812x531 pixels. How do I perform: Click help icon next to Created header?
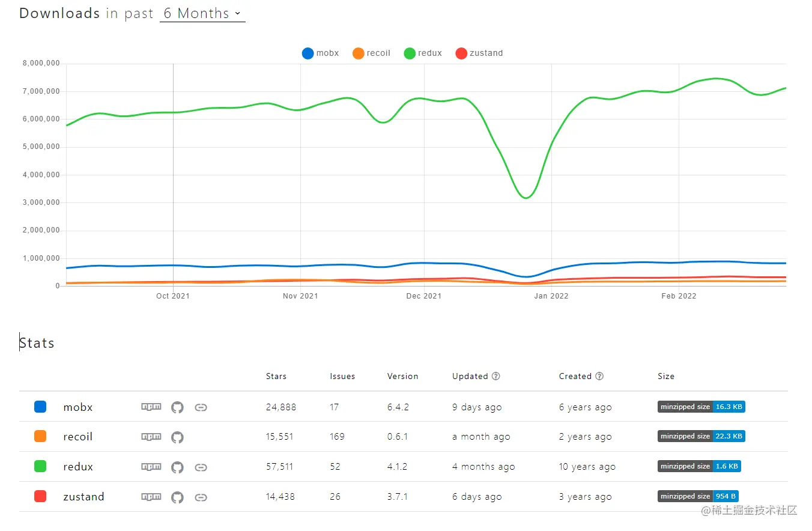[599, 377]
